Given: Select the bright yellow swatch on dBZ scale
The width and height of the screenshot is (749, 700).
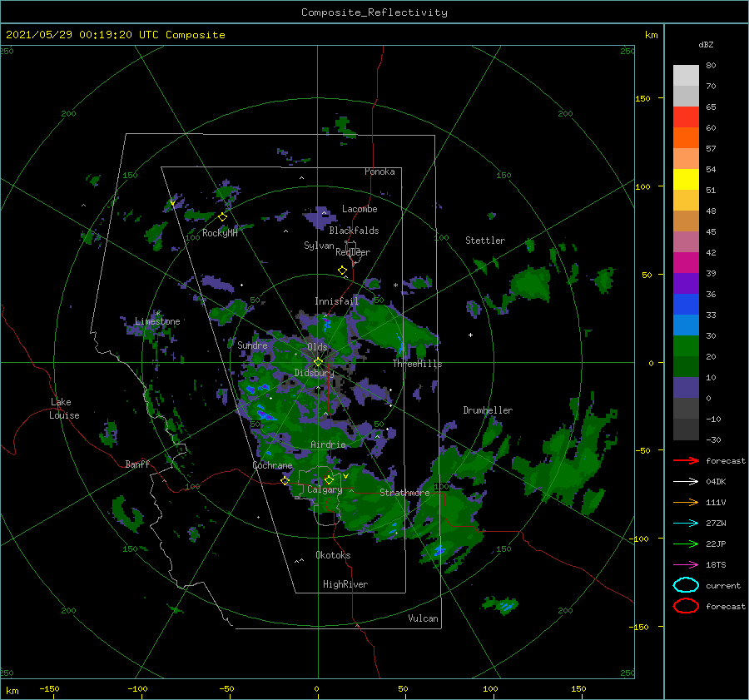Looking at the screenshot, I should 686,179.
